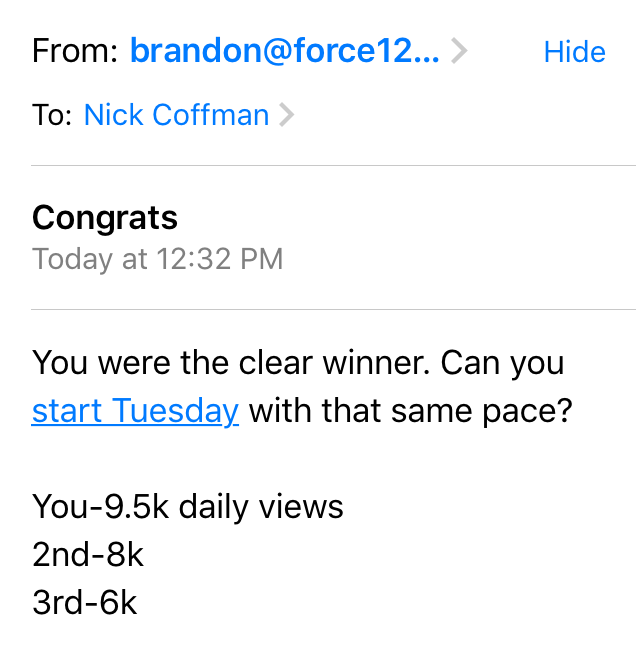This screenshot has width=636, height=660.
Task: Select the 'To:' label
Action: tap(52, 115)
